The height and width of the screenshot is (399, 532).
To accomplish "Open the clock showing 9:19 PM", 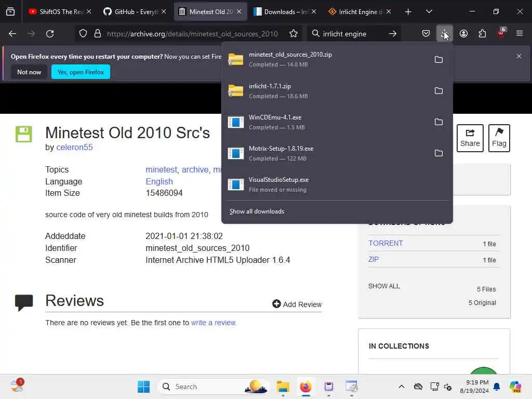I will 474,387.
